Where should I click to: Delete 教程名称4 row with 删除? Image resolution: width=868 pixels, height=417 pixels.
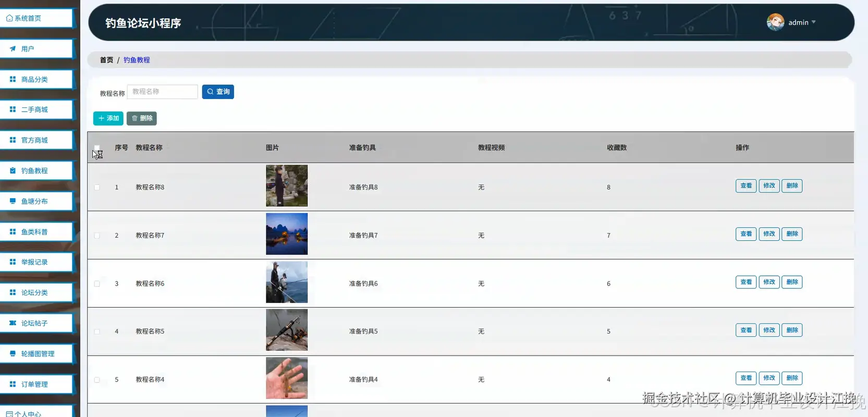click(x=792, y=378)
